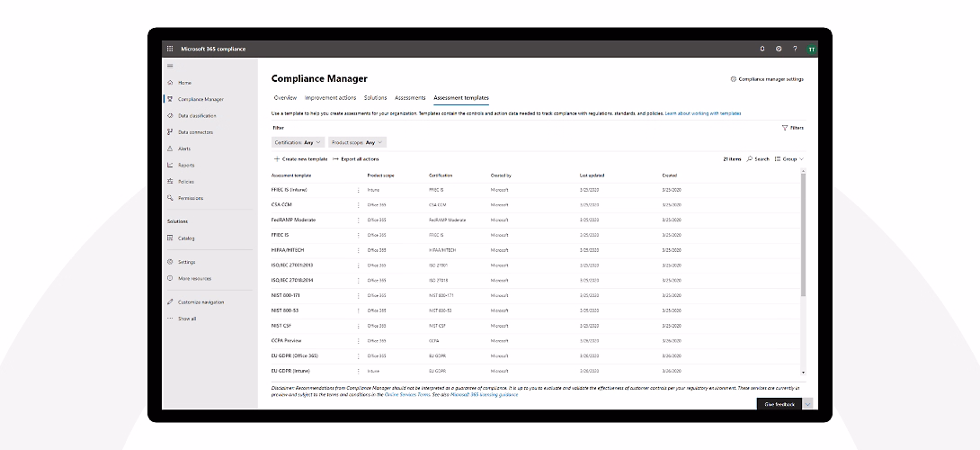980x450 pixels.
Task: Click the Give feedback button
Action: [780, 404]
